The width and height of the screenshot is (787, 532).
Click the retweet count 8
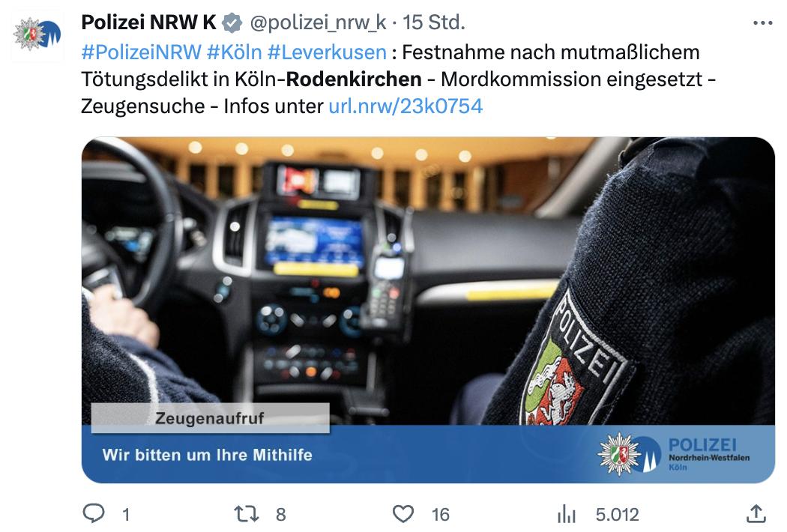[x=281, y=515]
